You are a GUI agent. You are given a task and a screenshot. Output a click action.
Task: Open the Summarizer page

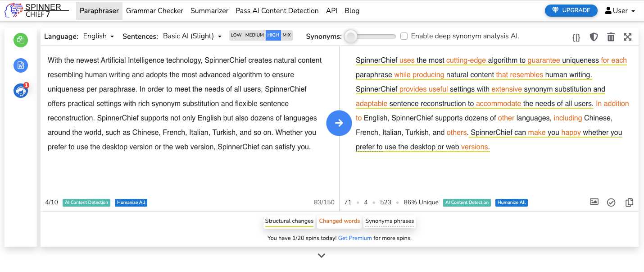pyautogui.click(x=209, y=11)
